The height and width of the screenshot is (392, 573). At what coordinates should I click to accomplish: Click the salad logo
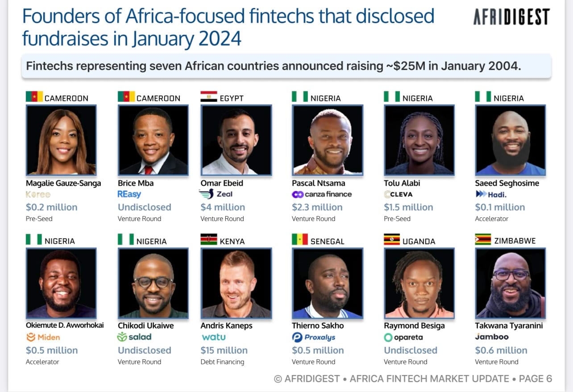(x=134, y=337)
